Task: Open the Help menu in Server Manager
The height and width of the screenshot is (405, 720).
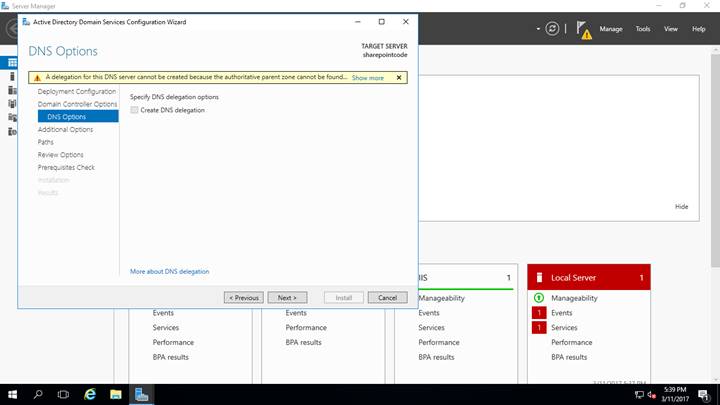Action: pyautogui.click(x=699, y=29)
